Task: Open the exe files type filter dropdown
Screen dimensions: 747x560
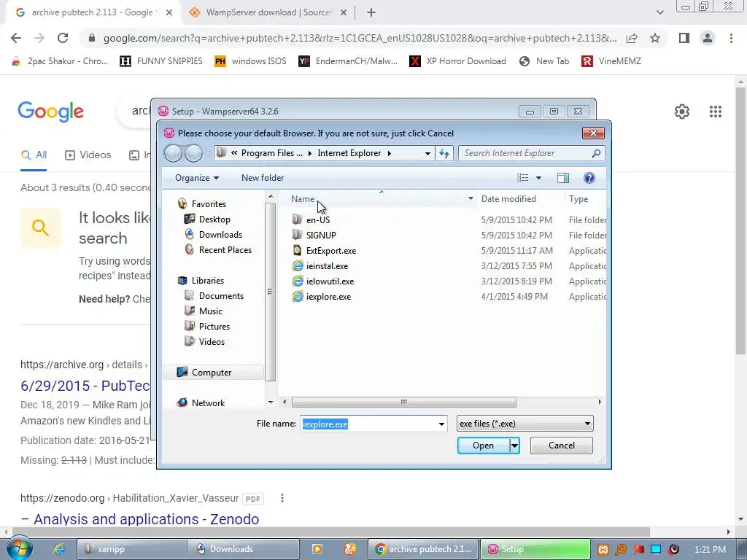Action: click(525, 424)
